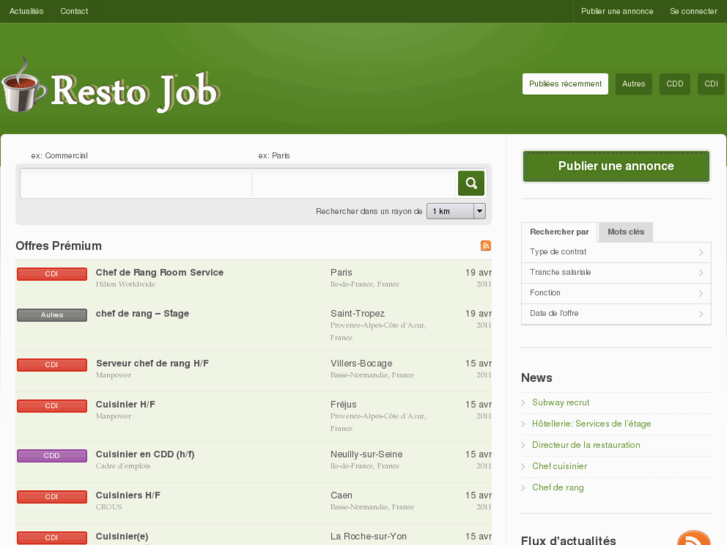Click the CDI badge next to Cuisinier H/F Fréjus

52,406
